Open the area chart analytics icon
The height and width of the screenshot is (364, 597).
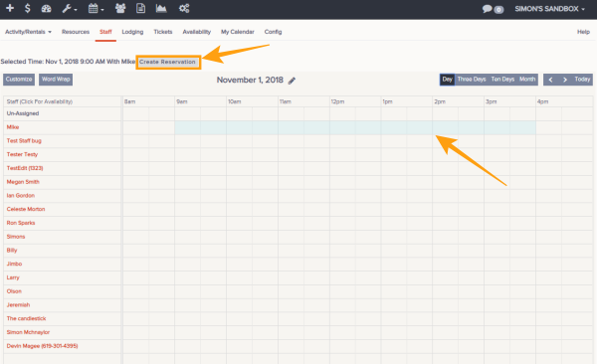161,8
